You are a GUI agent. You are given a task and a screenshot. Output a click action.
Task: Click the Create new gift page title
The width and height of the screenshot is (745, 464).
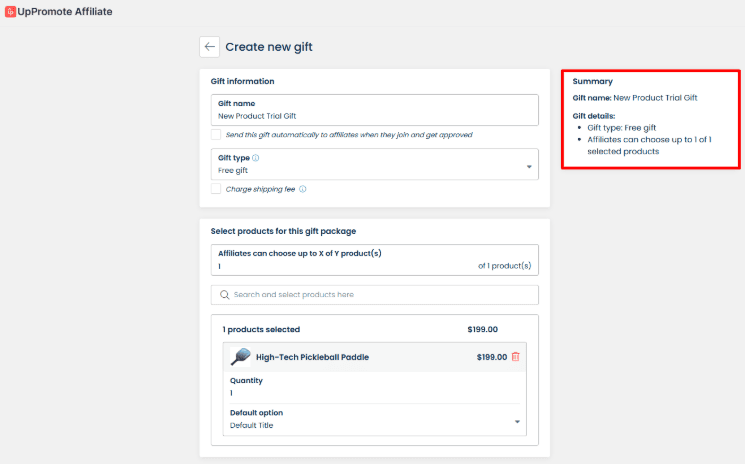[x=275, y=46]
